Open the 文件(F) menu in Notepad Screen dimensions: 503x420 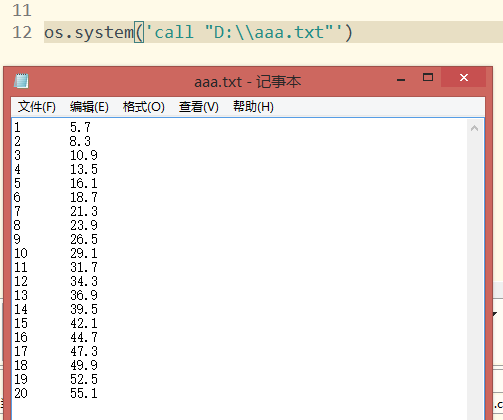click(x=37, y=107)
